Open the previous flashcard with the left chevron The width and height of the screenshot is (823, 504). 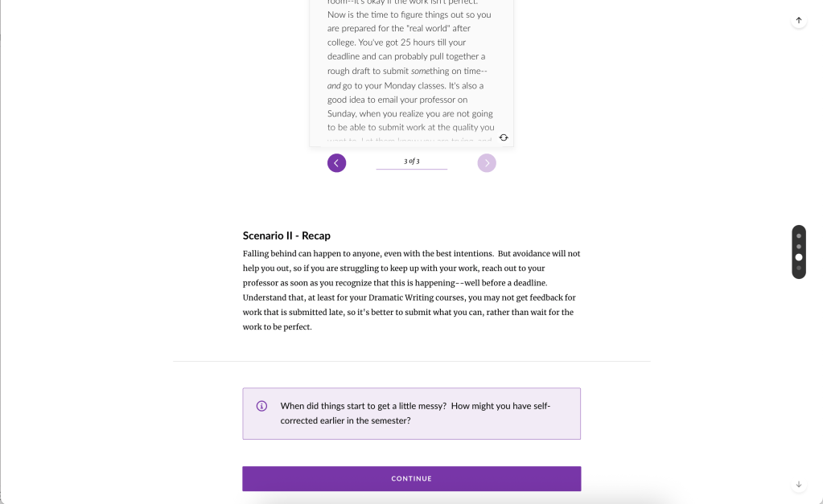click(x=336, y=162)
